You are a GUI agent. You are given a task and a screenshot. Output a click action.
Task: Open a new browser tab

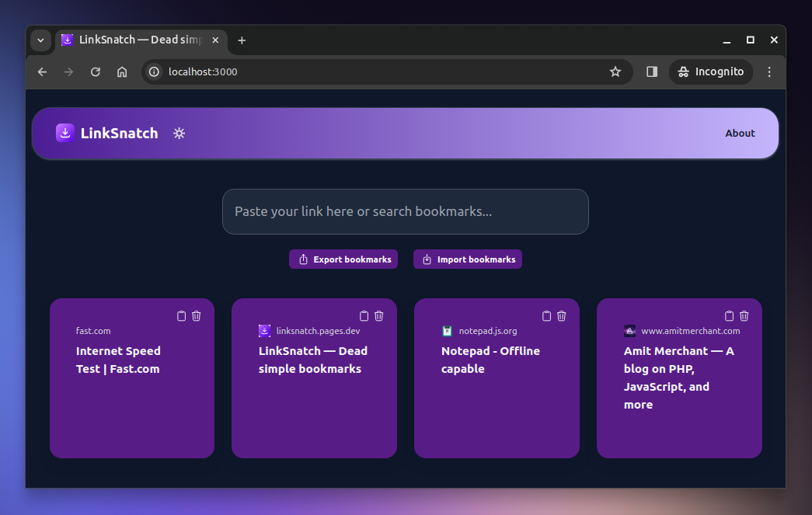coord(242,40)
